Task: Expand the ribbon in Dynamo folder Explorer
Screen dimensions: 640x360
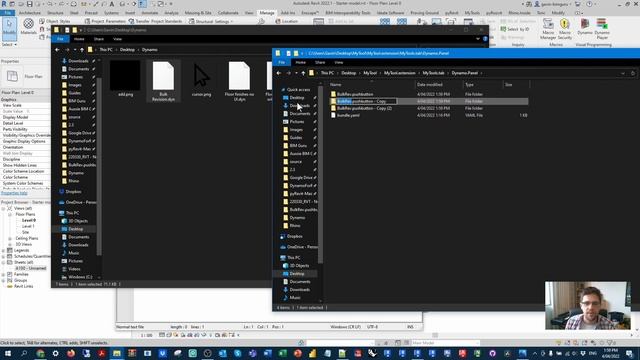Action: point(478,39)
